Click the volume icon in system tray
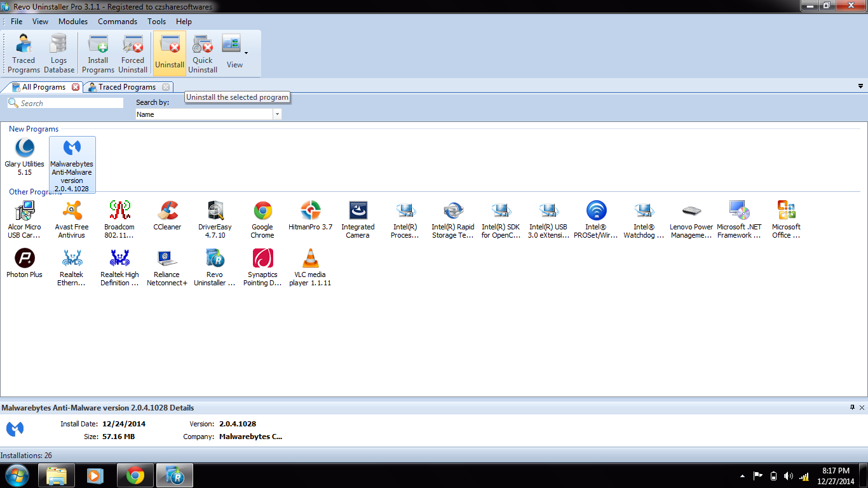 pyautogui.click(x=789, y=476)
